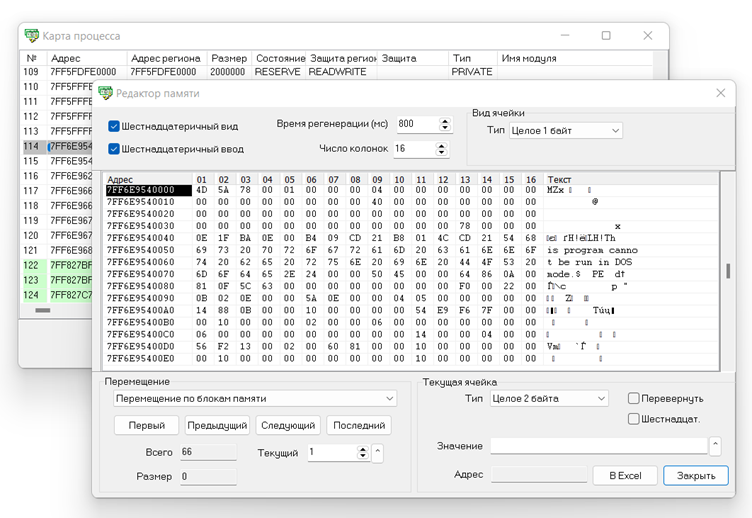
Task: Click the Карта процесса window app icon
Action: pyautogui.click(x=30, y=36)
